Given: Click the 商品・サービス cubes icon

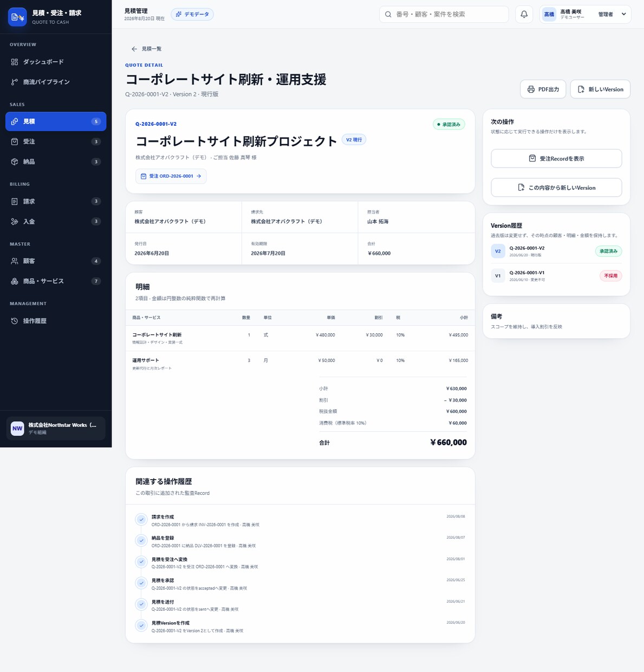Looking at the screenshot, I should coord(15,281).
